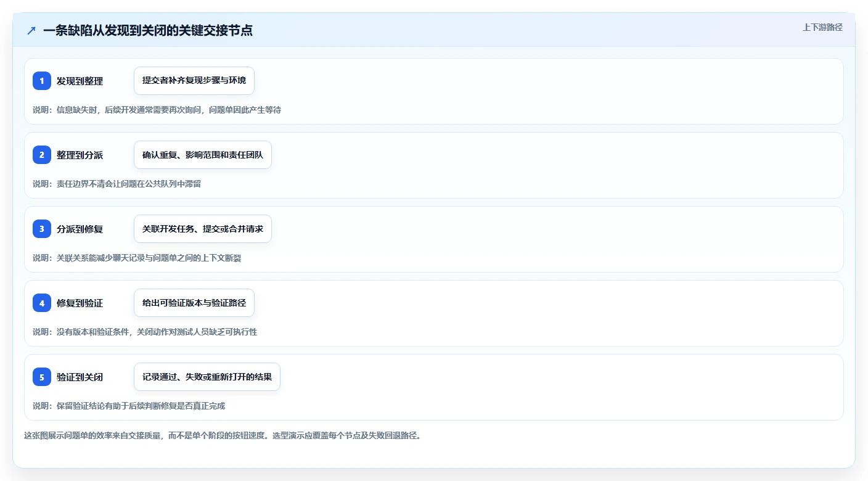Click step number badge 5
This screenshot has height=481, width=868.
42,377
